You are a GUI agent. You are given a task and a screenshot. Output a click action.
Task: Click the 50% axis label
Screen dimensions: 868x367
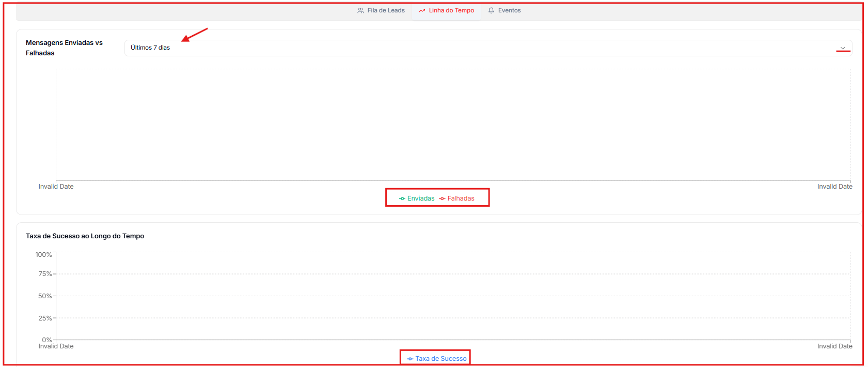tap(45, 296)
